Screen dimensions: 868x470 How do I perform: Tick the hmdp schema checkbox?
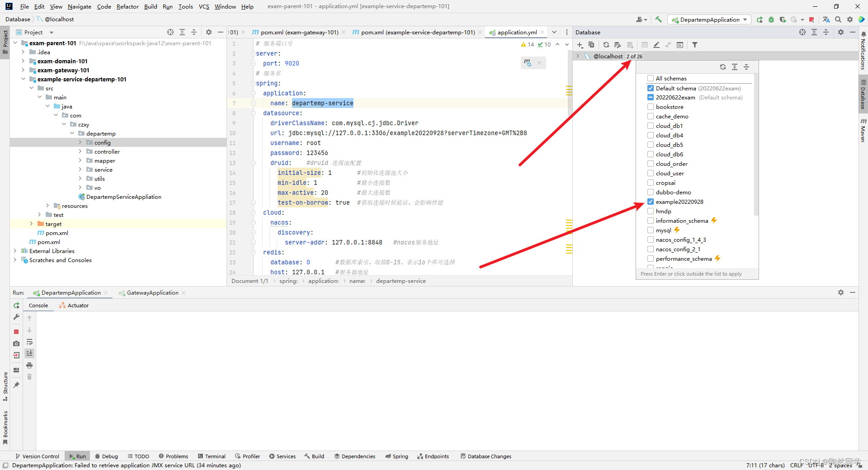tap(651, 211)
